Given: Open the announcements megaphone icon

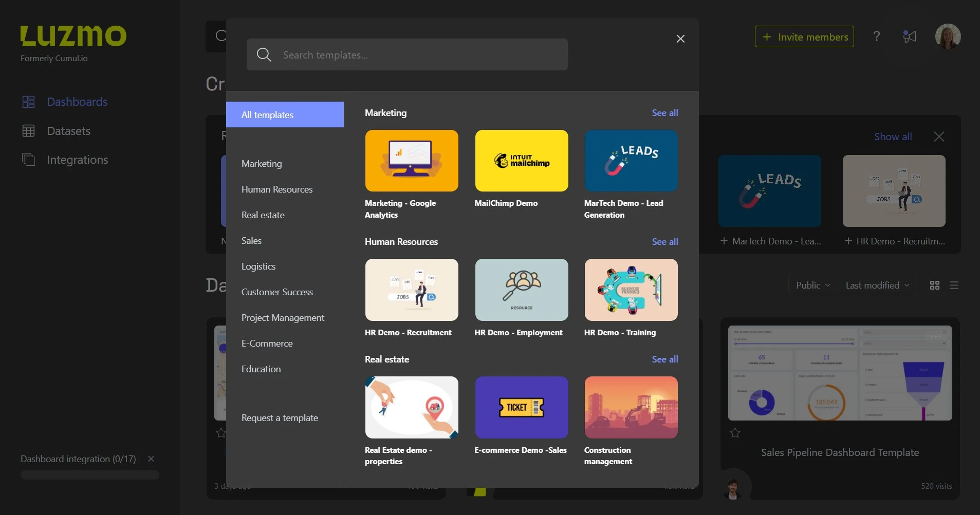Looking at the screenshot, I should click(x=910, y=36).
